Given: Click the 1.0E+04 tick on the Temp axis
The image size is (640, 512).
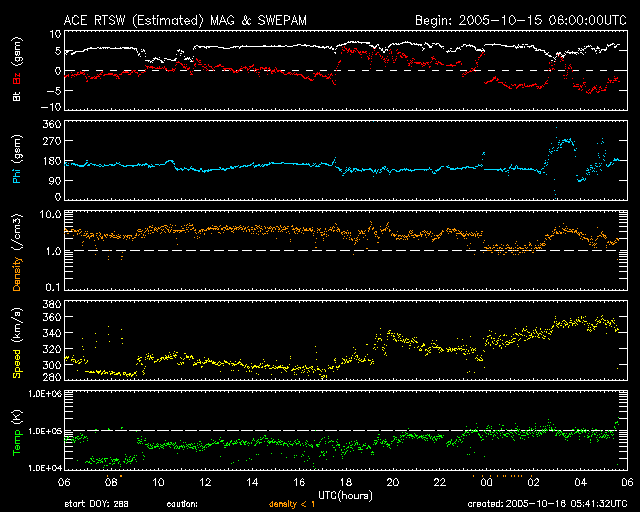Looking at the screenshot, I should click(45, 468).
